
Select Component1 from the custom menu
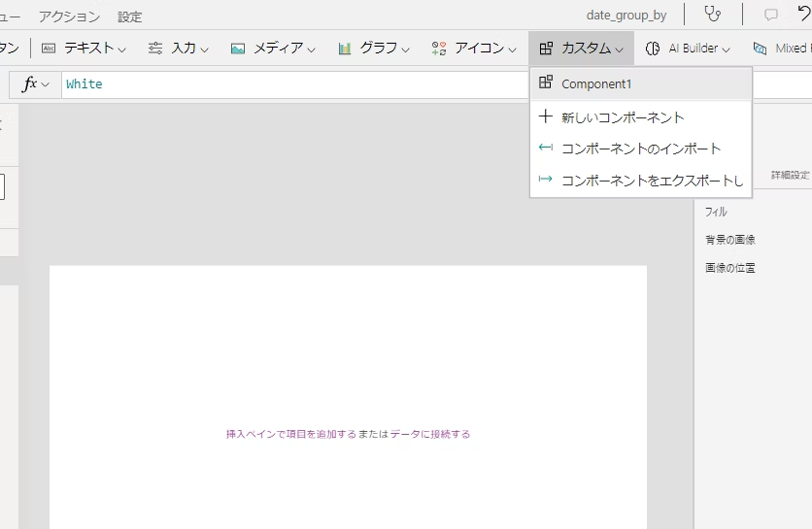tap(596, 84)
